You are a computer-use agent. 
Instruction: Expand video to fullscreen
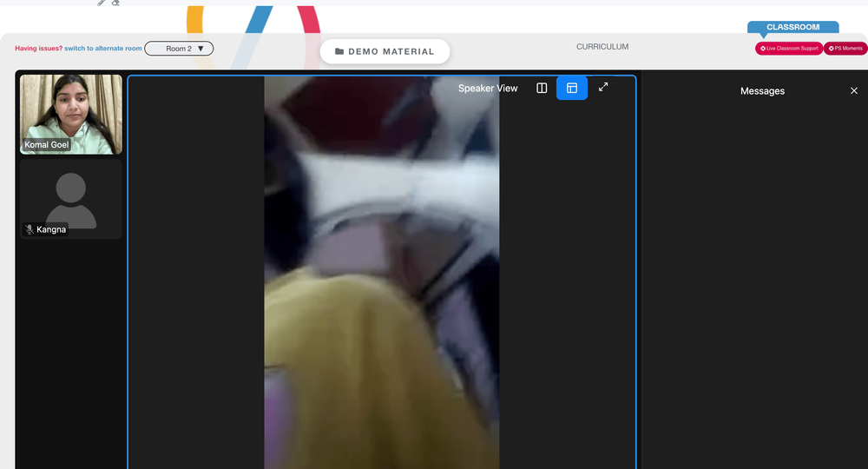(603, 87)
